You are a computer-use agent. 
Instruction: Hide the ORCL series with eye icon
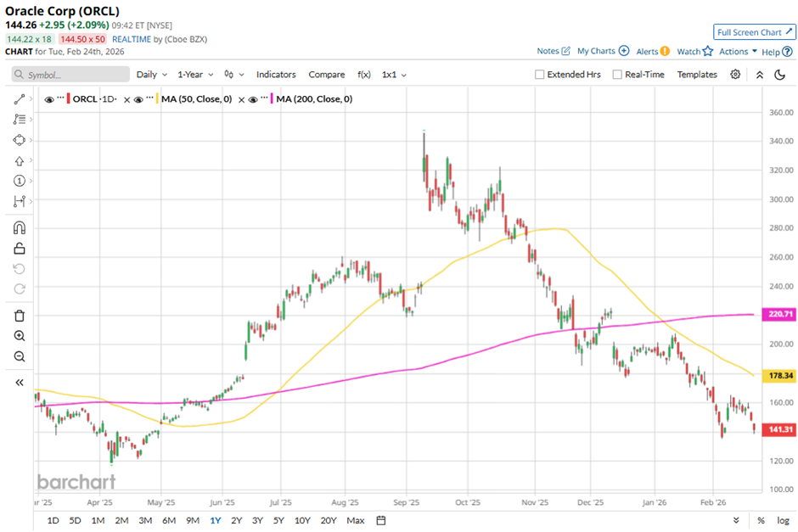click(x=50, y=99)
